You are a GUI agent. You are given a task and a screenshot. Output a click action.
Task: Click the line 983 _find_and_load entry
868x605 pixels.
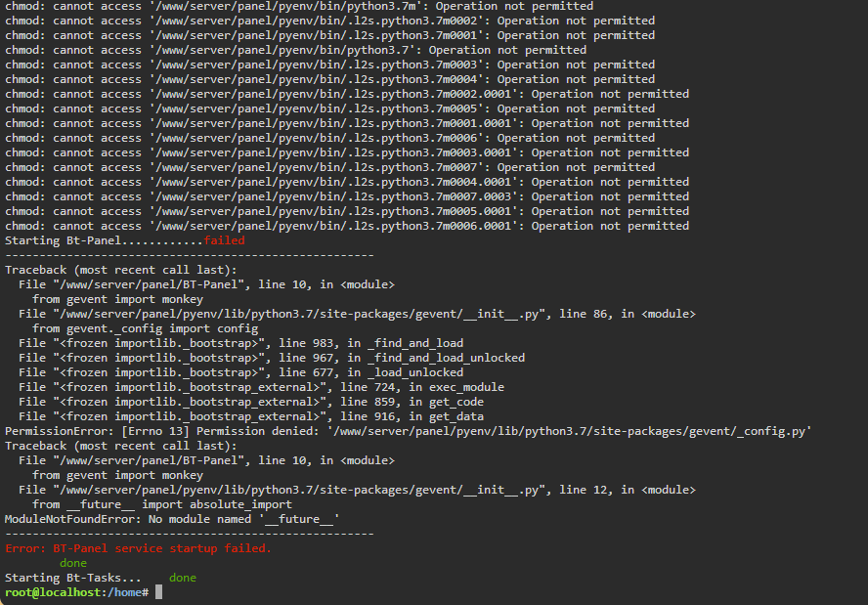[240, 343]
